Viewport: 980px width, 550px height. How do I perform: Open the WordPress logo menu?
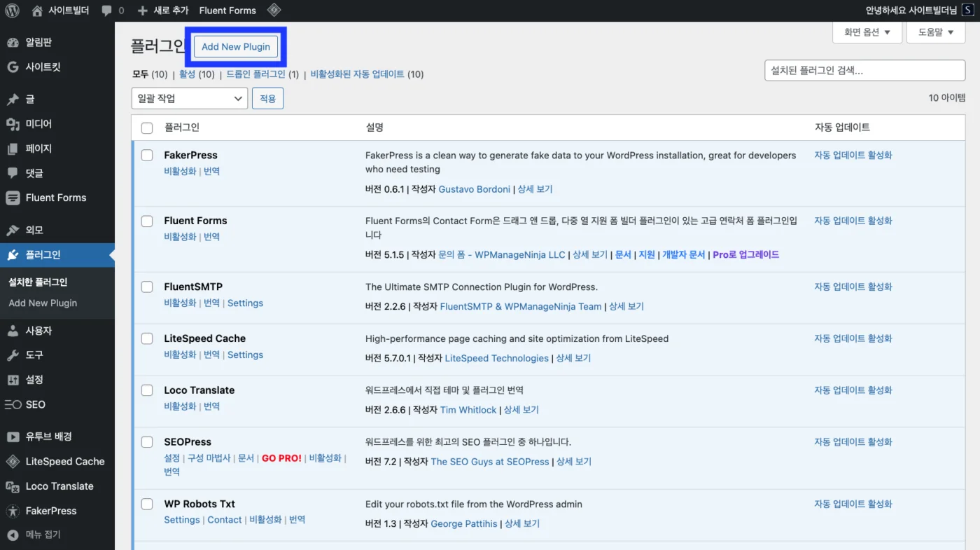(12, 11)
